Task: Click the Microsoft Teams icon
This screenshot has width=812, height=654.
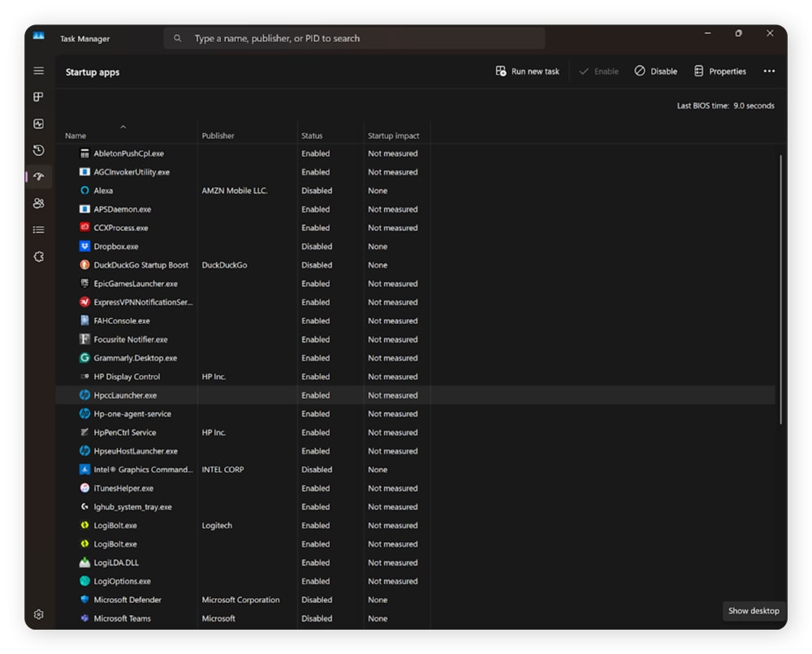Action: (x=84, y=618)
